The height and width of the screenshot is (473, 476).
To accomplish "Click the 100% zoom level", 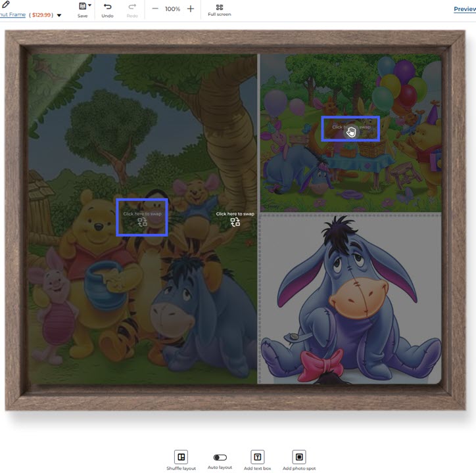I will coord(172,9).
